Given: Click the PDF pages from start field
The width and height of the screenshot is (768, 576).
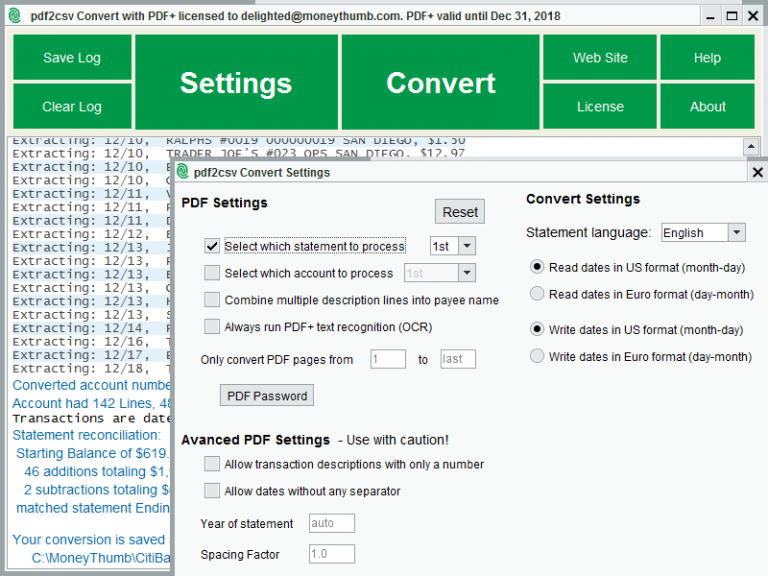Looking at the screenshot, I should (x=388, y=359).
